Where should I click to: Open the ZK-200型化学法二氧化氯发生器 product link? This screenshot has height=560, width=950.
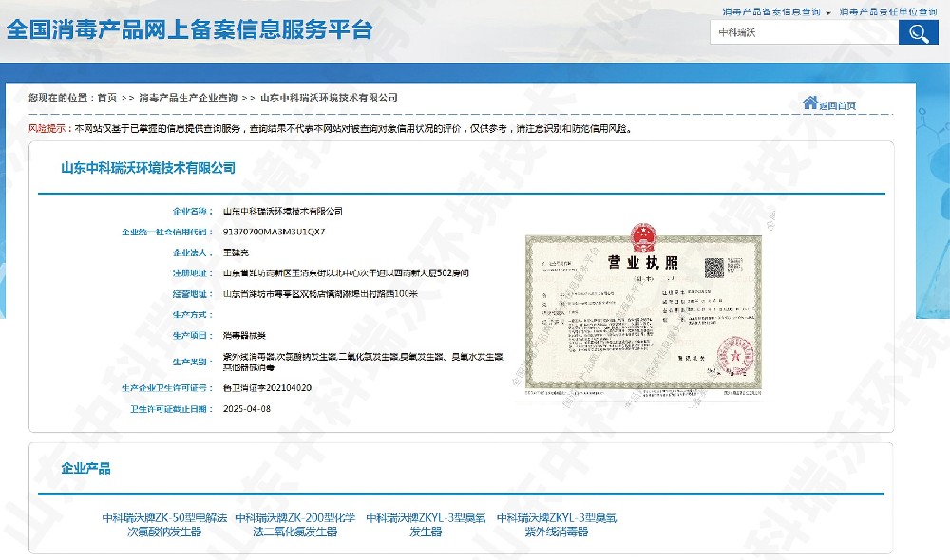pyautogui.click(x=296, y=523)
